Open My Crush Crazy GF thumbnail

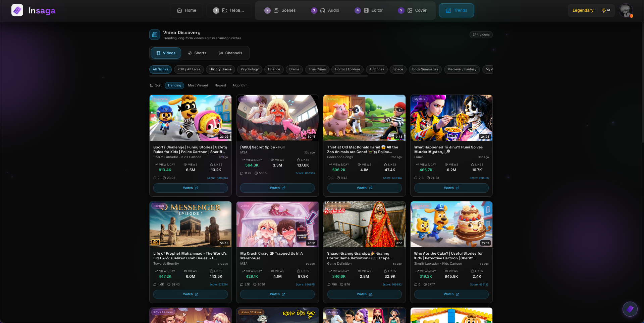click(x=277, y=224)
